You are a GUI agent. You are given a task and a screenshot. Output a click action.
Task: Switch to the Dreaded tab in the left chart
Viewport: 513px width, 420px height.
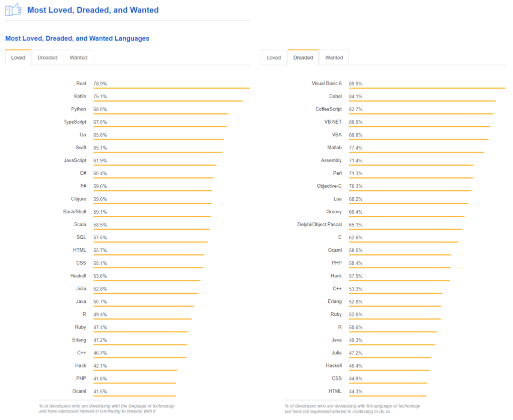48,58
